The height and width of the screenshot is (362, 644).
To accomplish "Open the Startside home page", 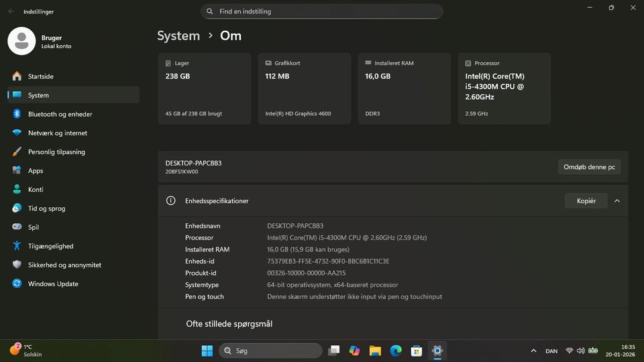I will tap(40, 76).
